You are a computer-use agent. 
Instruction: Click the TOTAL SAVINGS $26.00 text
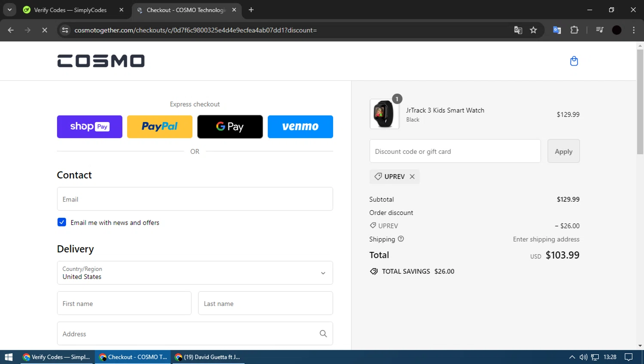tap(418, 272)
